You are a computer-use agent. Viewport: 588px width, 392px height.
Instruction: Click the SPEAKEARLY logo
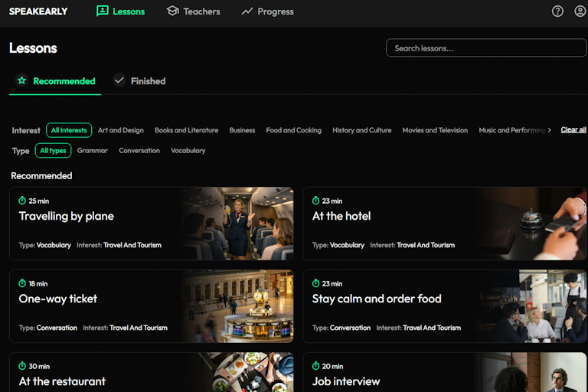[x=38, y=11]
